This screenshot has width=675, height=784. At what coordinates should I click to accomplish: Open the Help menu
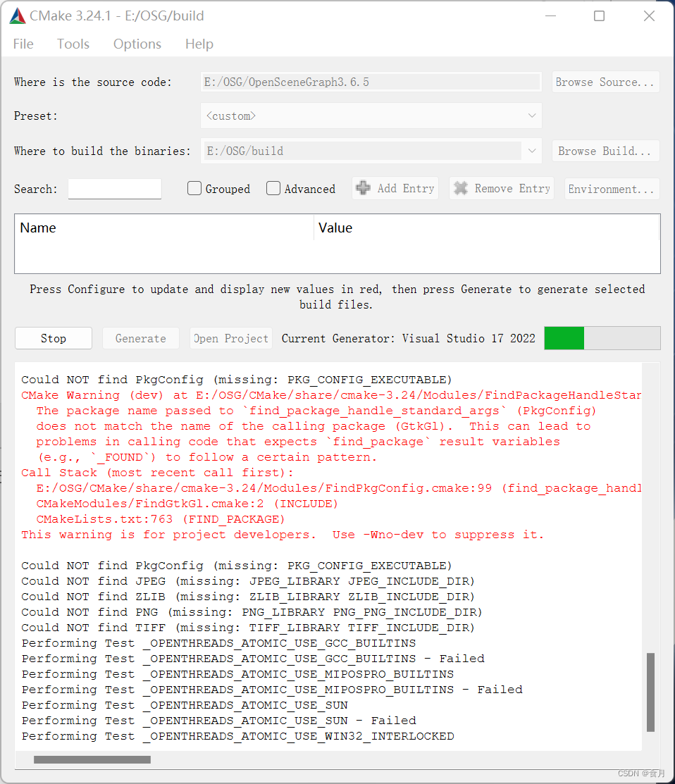[x=199, y=44]
